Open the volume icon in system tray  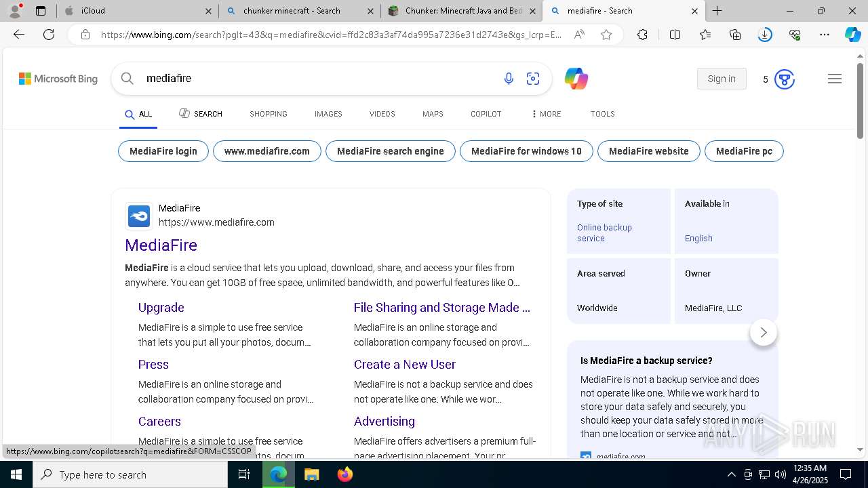(780, 474)
